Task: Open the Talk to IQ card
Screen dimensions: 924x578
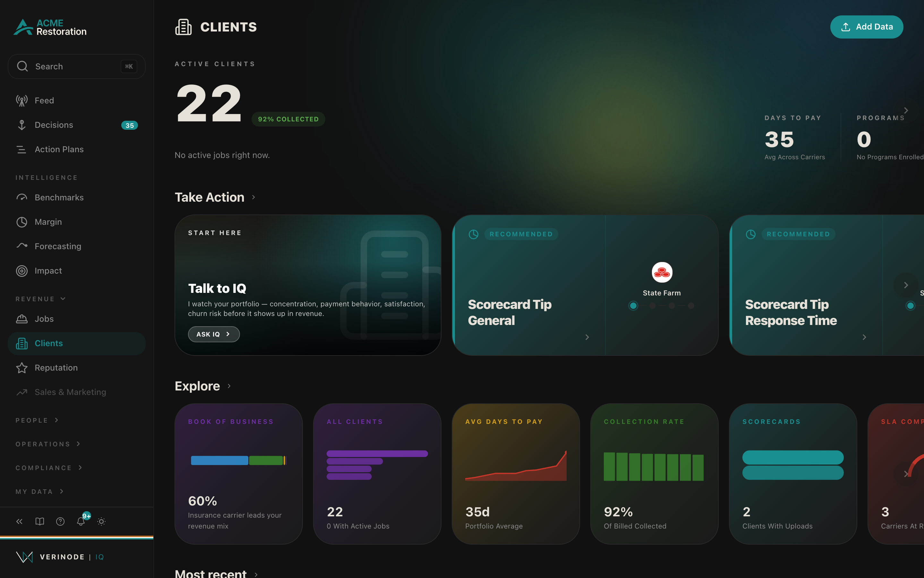Action: click(308, 285)
